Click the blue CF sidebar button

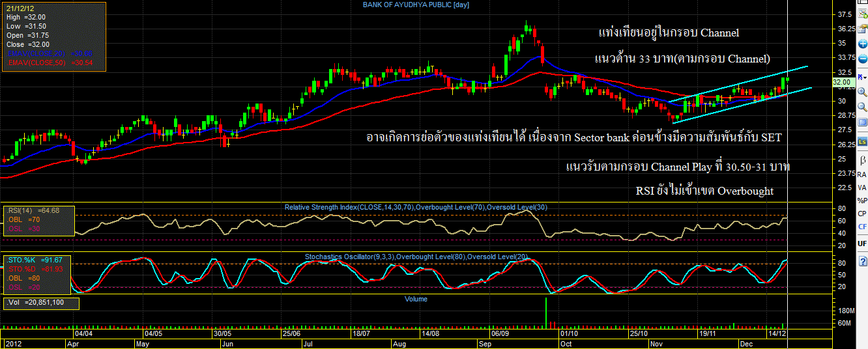tap(862, 227)
